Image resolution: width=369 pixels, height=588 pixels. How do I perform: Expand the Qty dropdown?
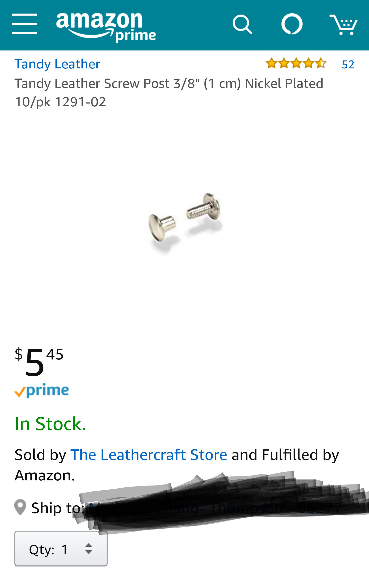pyautogui.click(x=61, y=549)
